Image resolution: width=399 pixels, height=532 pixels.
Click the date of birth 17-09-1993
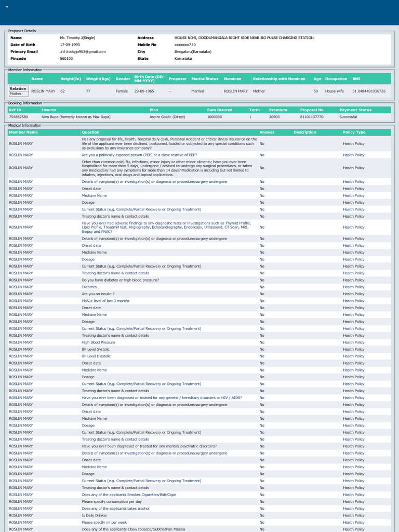pyautogui.click(x=70, y=45)
